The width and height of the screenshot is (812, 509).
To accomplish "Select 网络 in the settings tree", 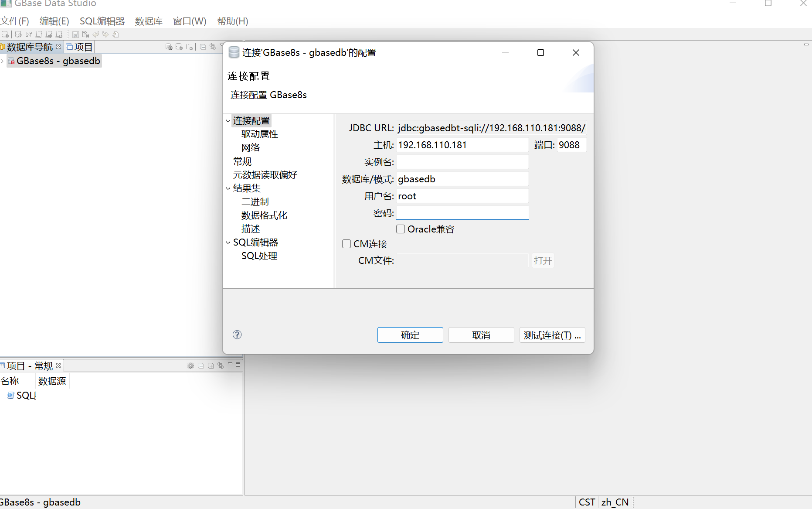I will (251, 148).
